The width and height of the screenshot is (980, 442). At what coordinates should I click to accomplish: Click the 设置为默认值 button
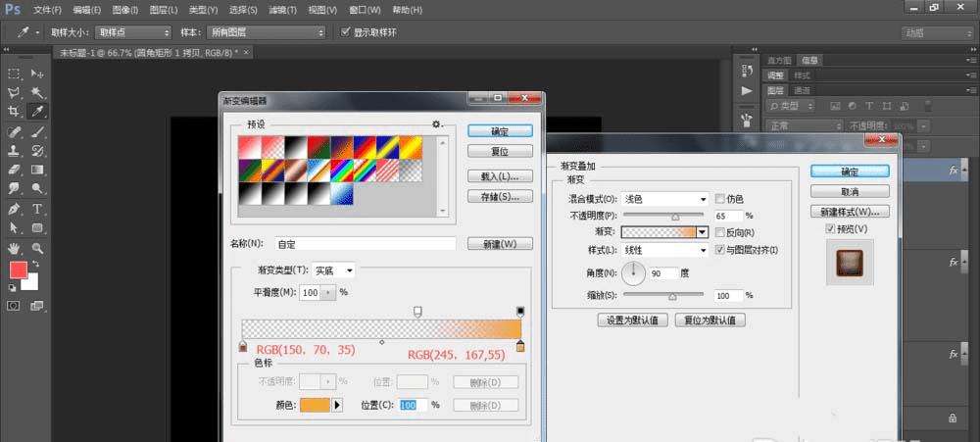point(633,320)
